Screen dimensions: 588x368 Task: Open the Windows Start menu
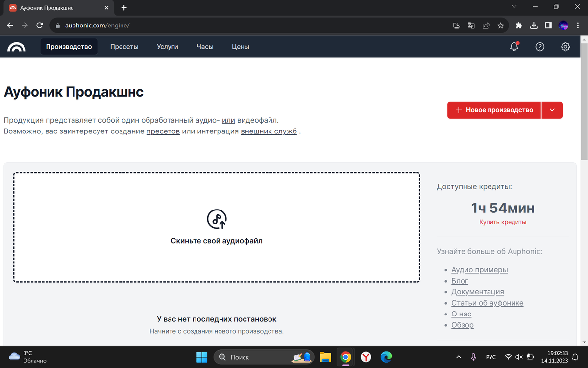202,357
